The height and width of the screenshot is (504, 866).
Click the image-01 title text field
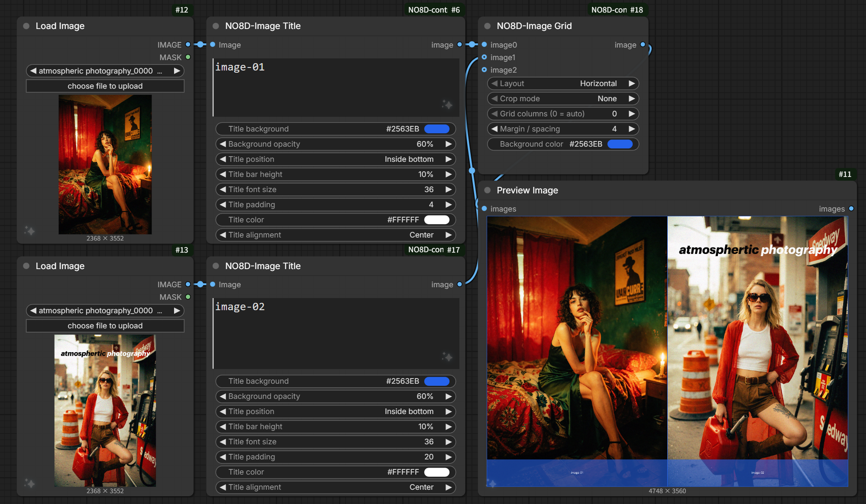[x=336, y=87]
